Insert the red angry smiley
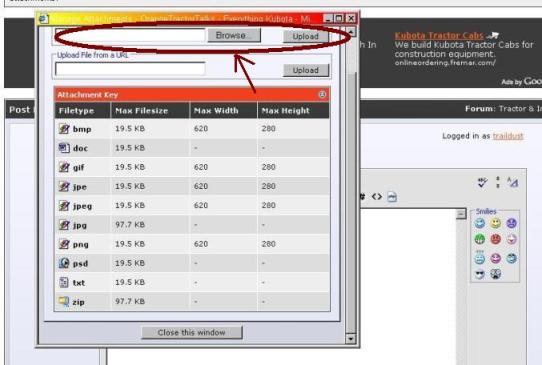 pyautogui.click(x=495, y=239)
